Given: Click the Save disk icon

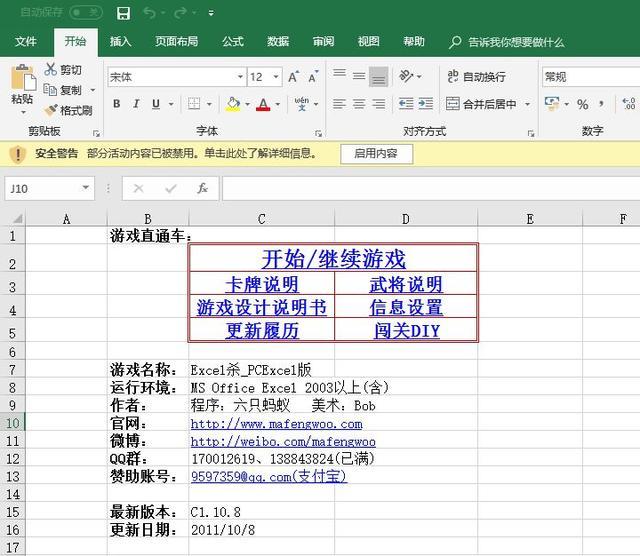Looking at the screenshot, I should pos(123,13).
